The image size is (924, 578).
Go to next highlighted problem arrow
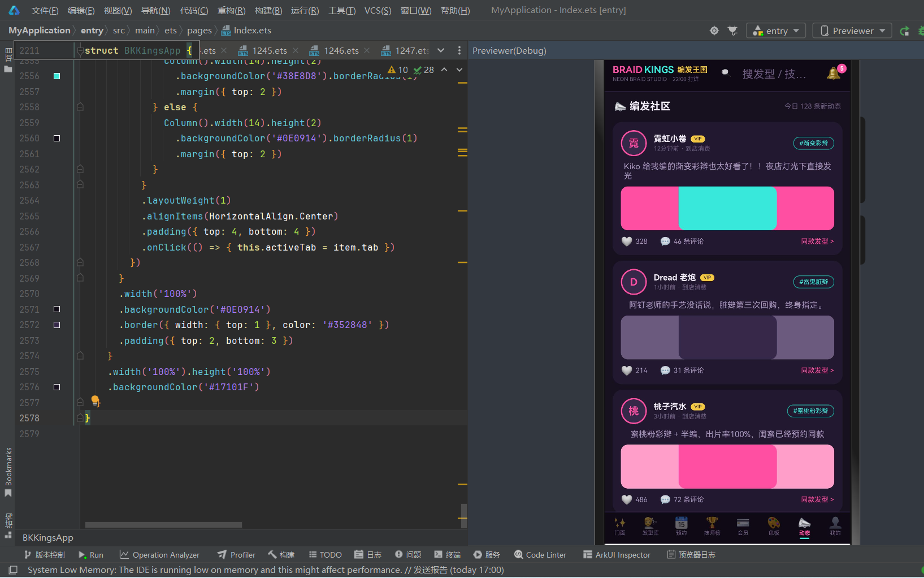459,70
